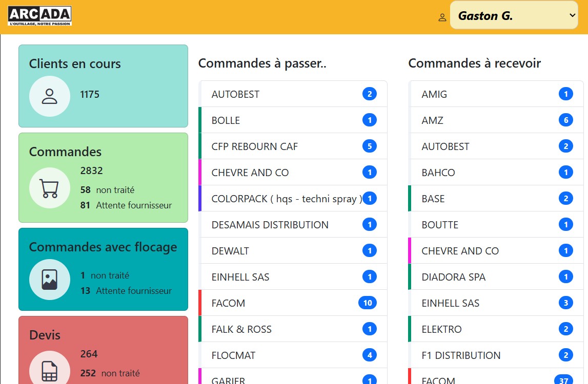
Task: Click 252 non traité in Devis card
Action: [110, 373]
